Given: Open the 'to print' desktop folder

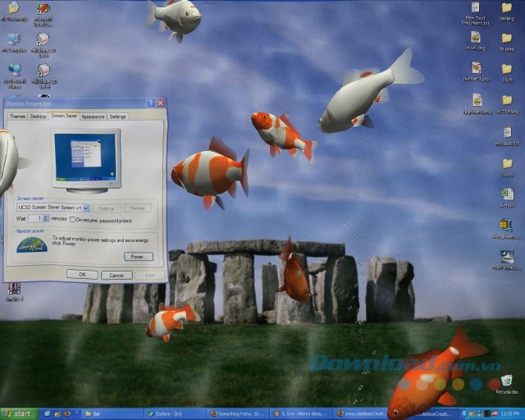Looking at the screenshot, I should point(507,39).
